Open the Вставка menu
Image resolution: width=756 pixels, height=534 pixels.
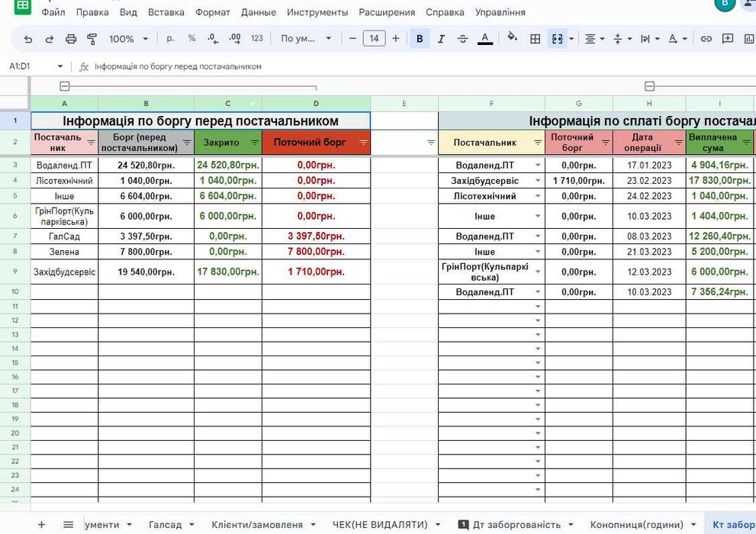click(166, 12)
